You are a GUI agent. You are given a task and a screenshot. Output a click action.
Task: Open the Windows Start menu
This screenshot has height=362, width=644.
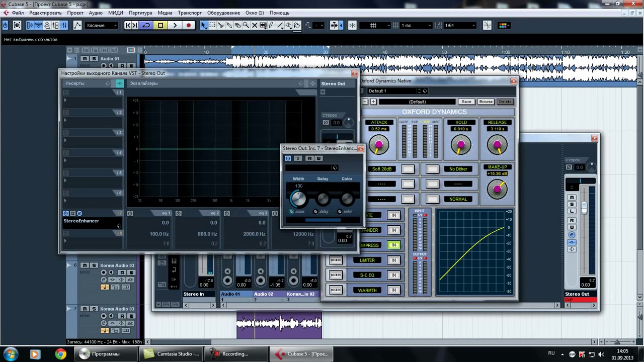[11, 354]
